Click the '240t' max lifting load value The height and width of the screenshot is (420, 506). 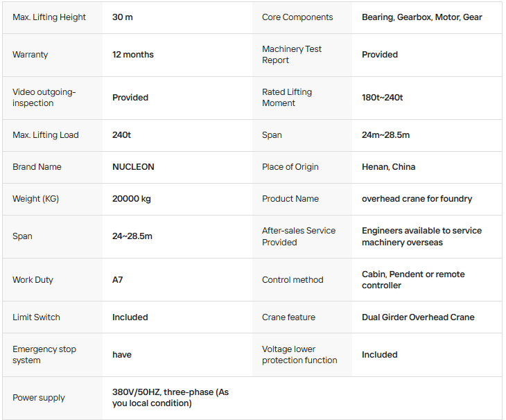click(x=121, y=135)
